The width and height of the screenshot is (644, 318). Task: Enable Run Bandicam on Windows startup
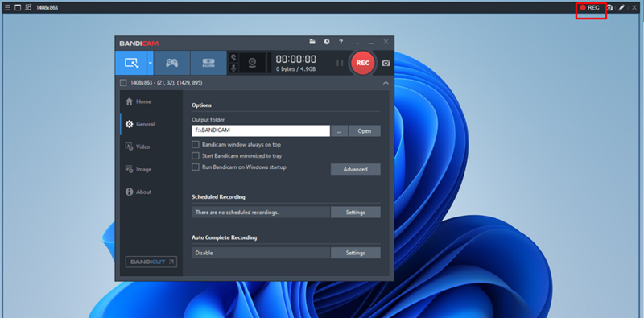(196, 167)
